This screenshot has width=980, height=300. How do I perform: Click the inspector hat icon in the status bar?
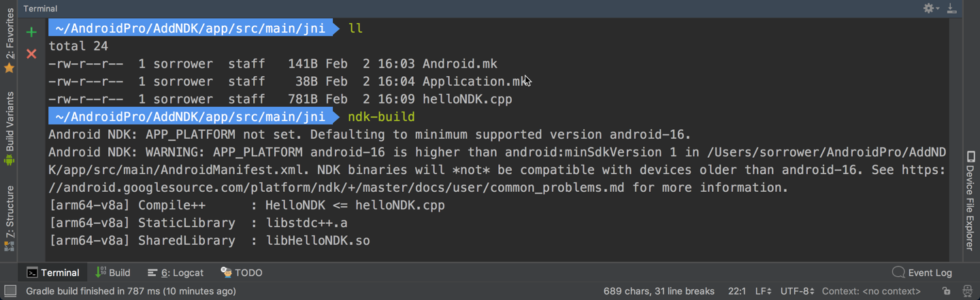[968, 291]
